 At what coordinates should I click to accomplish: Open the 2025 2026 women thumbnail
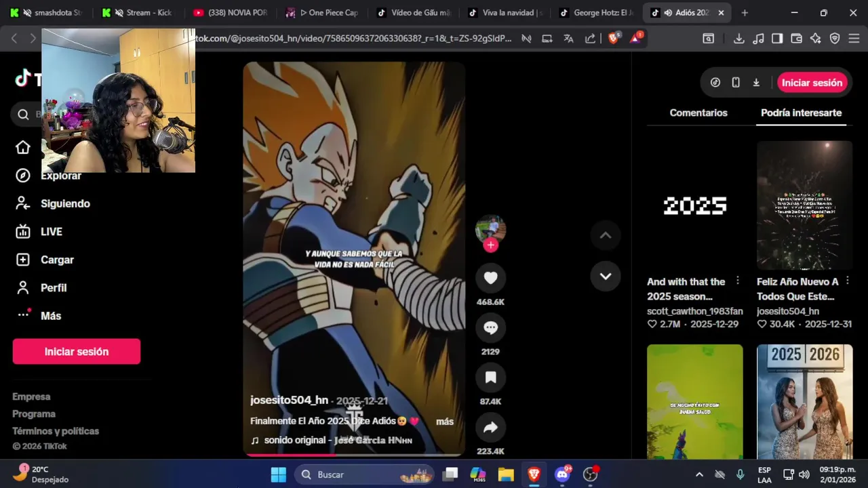804,401
